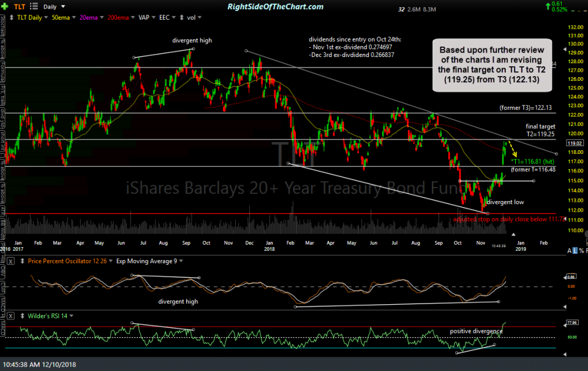Click the EEC indicator label
Image resolution: width=588 pixels, height=371 pixels.
[164, 17]
